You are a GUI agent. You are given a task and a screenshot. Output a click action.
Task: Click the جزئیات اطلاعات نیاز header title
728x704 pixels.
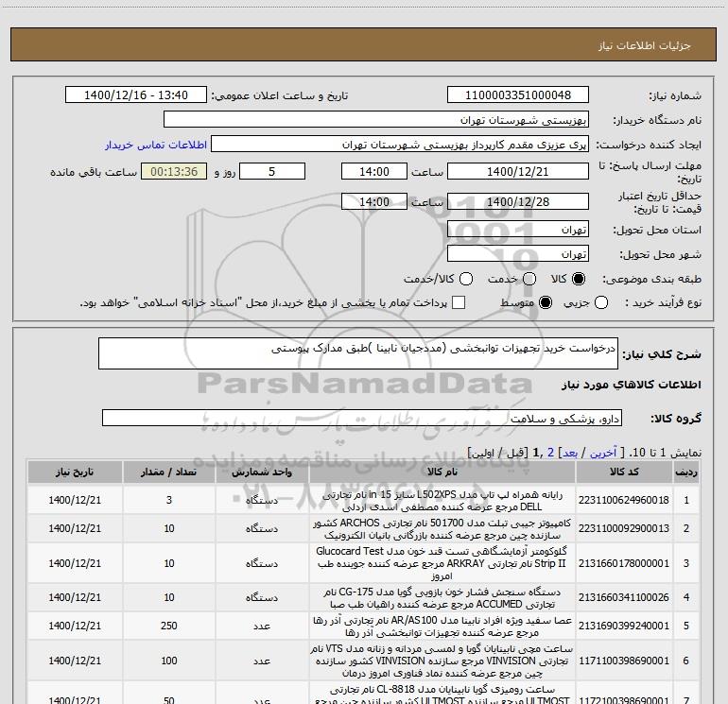[644, 45]
